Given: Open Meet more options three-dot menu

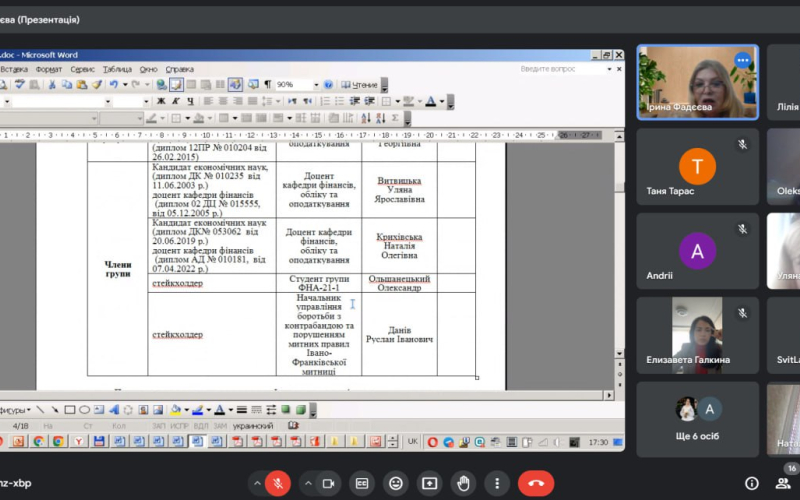Looking at the screenshot, I should [497, 483].
